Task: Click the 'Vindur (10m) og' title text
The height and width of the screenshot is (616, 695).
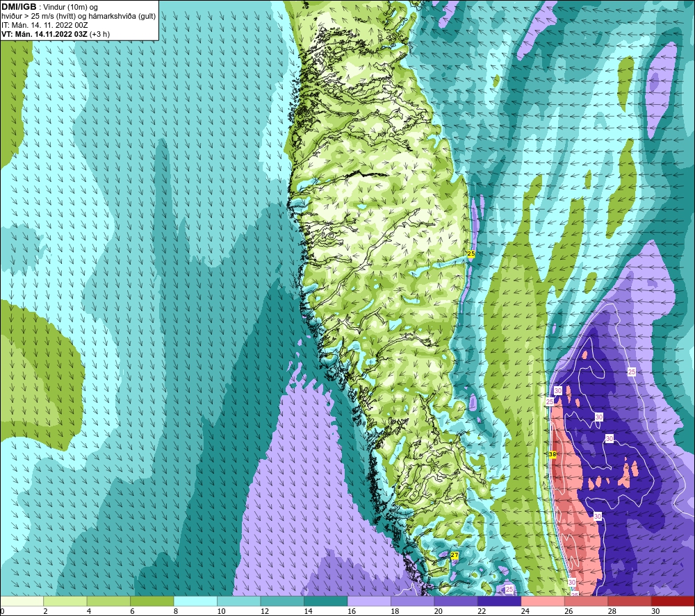Action: click(x=70, y=8)
